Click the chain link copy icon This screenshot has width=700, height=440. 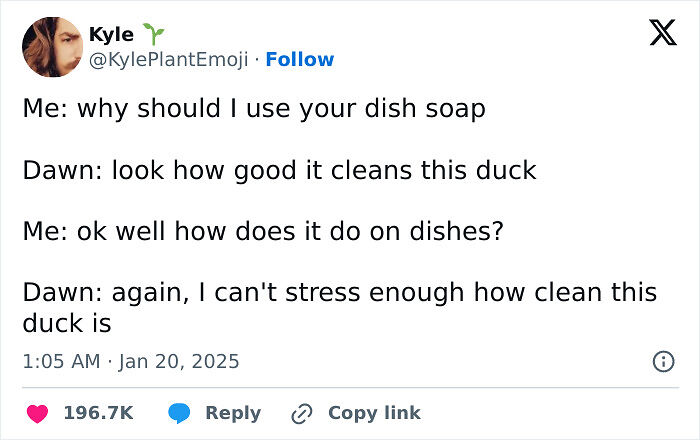[300, 413]
